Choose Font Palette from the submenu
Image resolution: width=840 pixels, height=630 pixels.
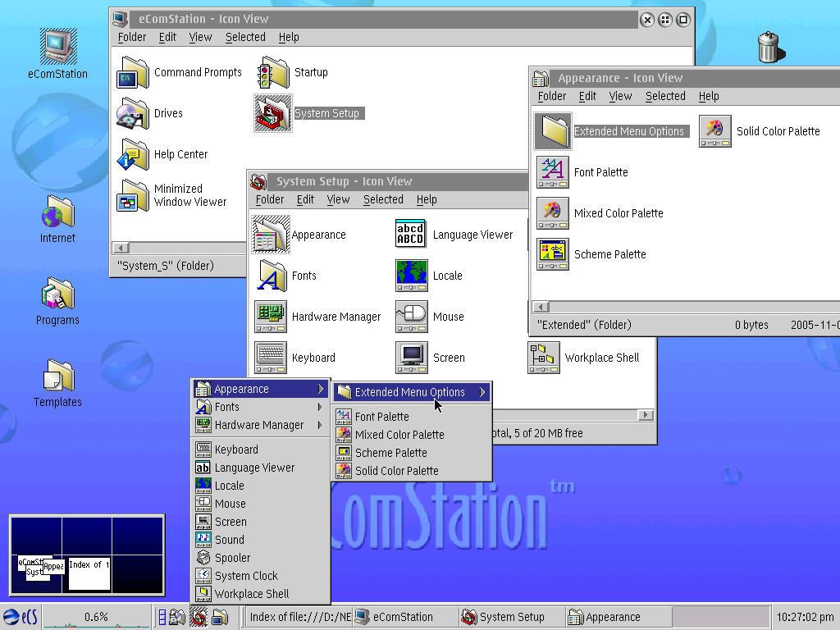(x=412, y=417)
